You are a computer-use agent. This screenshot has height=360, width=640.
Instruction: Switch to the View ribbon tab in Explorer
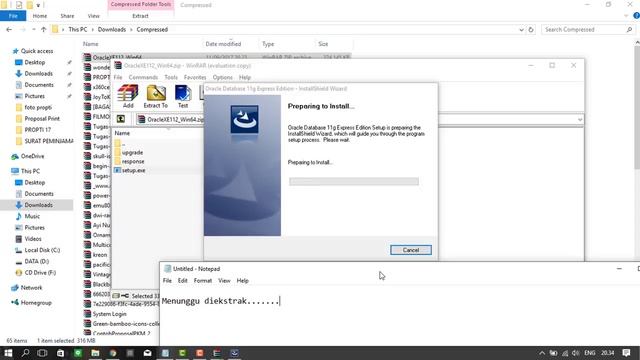[x=93, y=16]
